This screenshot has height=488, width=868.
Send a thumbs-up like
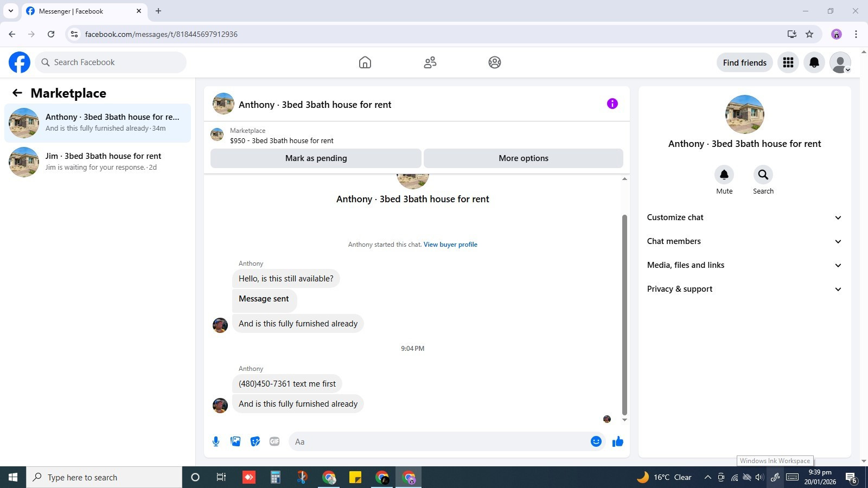click(x=618, y=441)
